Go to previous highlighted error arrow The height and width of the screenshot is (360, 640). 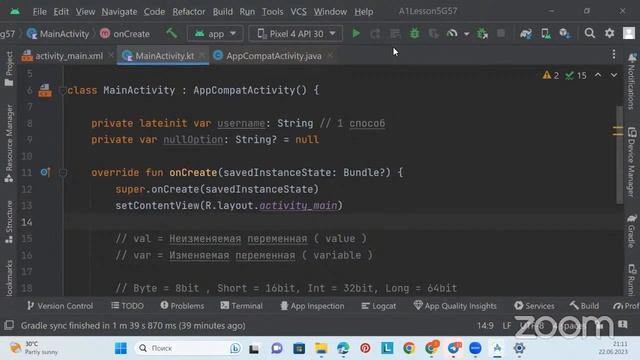tap(598, 75)
